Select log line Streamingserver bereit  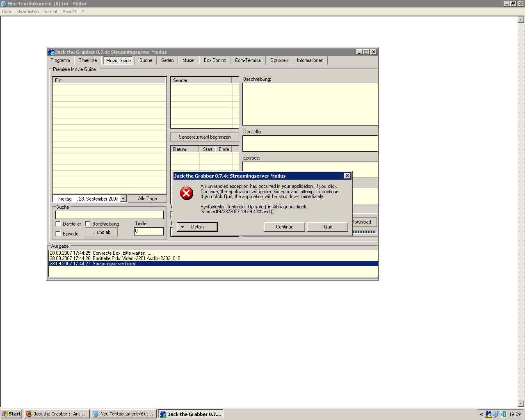213,264
